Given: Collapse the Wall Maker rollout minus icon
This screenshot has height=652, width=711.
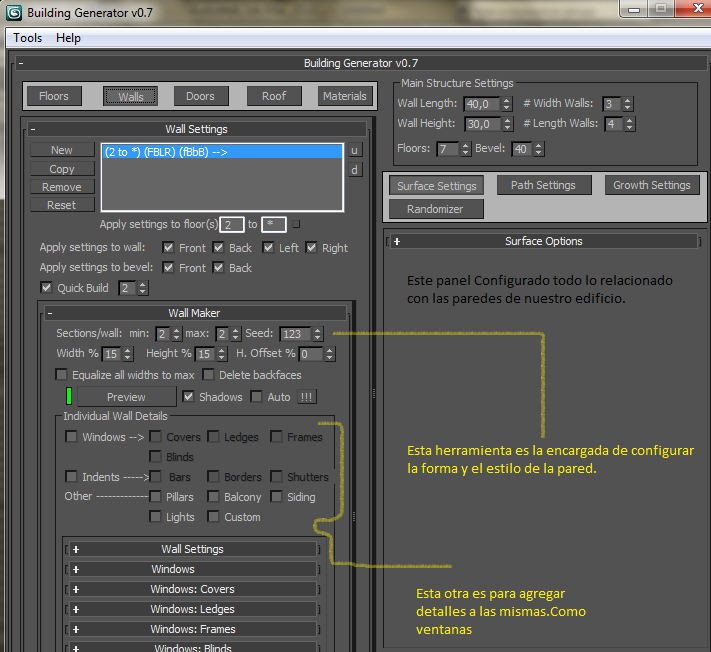Looking at the screenshot, I should tap(50, 313).
